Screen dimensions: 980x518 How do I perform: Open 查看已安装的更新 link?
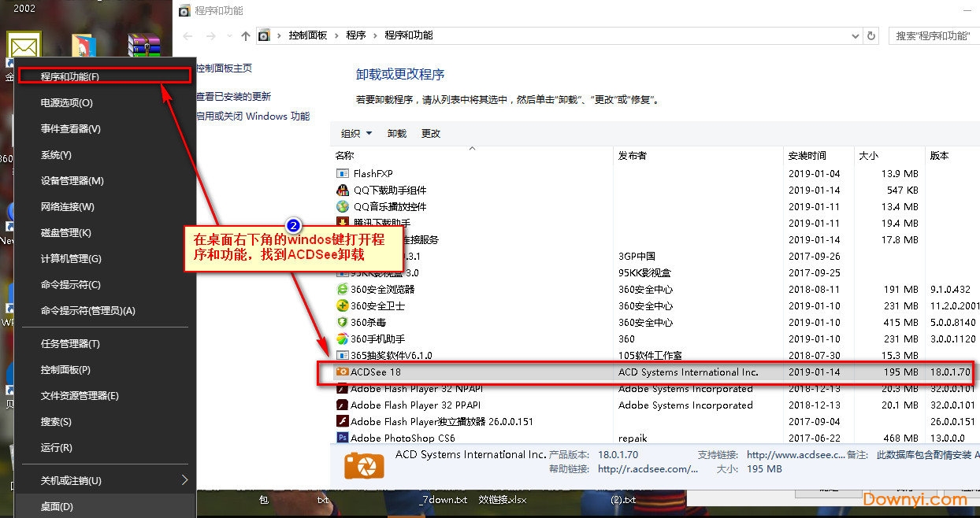point(233,96)
